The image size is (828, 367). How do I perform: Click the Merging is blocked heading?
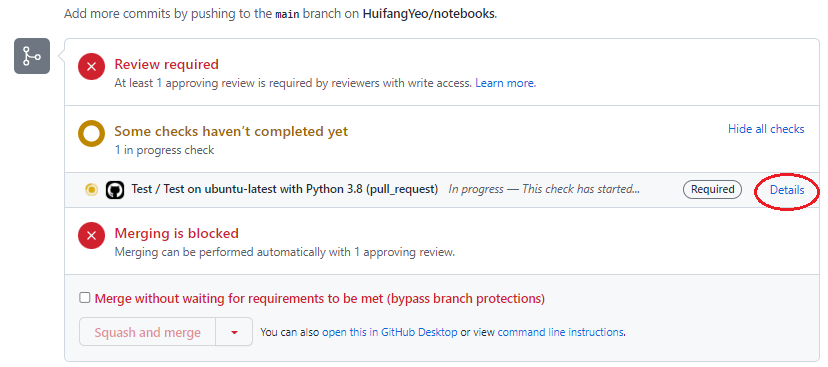(176, 233)
